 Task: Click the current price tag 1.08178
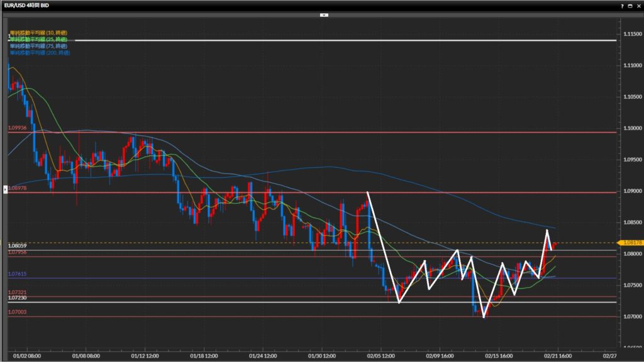coord(630,242)
